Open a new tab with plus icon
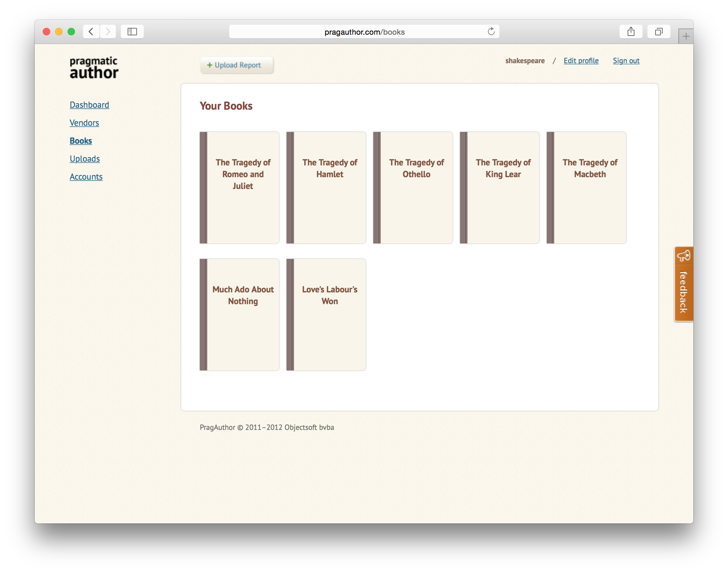Image resolution: width=728 pixels, height=573 pixels. pos(686,36)
